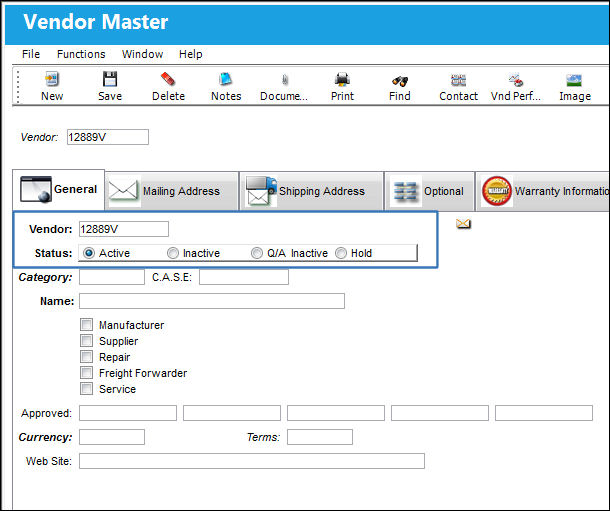Open Find with the binoculars icon
Image resolution: width=610 pixels, height=511 pixels.
pyautogui.click(x=400, y=81)
